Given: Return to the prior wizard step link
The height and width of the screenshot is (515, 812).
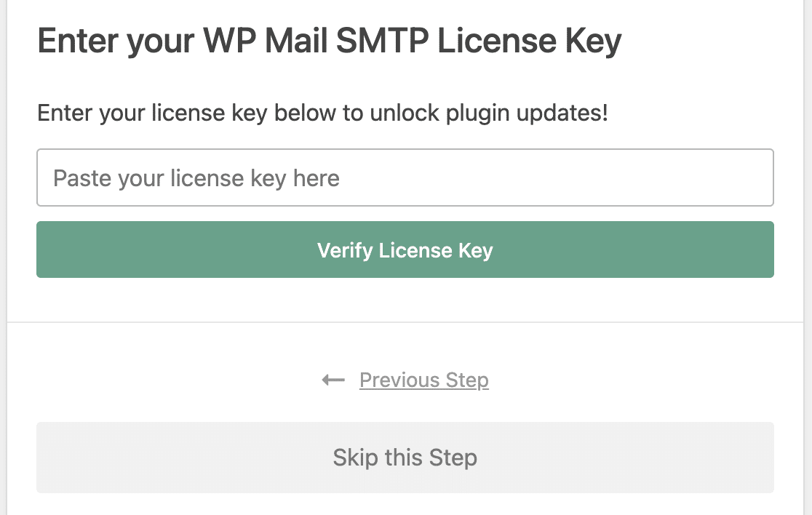Looking at the screenshot, I should (x=423, y=380).
